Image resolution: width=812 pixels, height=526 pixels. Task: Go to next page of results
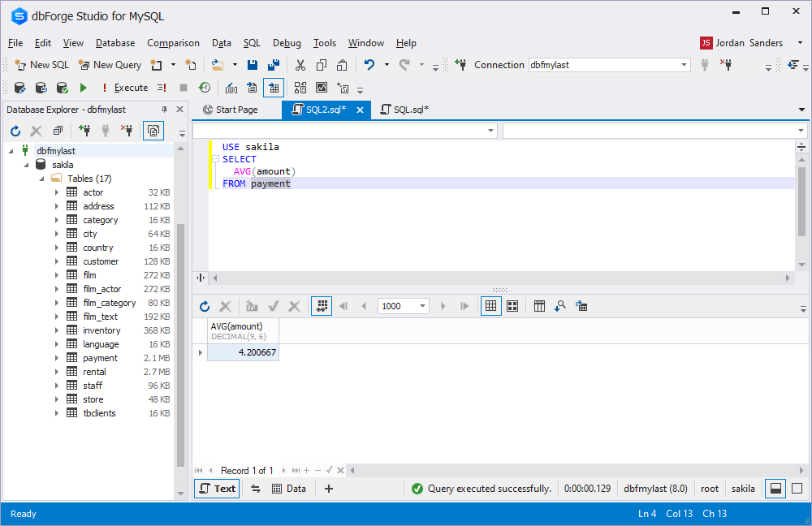click(443, 306)
